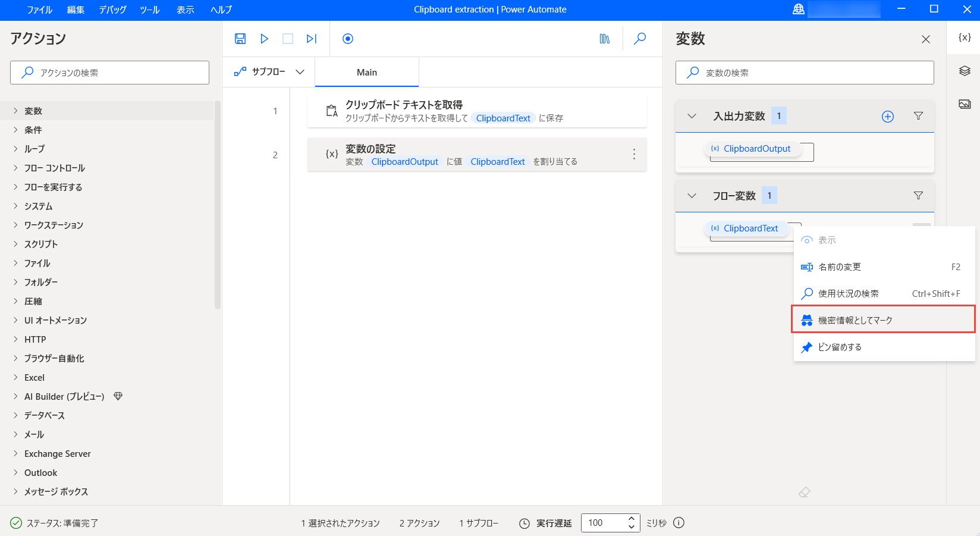Open UI elements layers icon in sidebar
Screen dimensions: 980x536
pyautogui.click(x=965, y=71)
